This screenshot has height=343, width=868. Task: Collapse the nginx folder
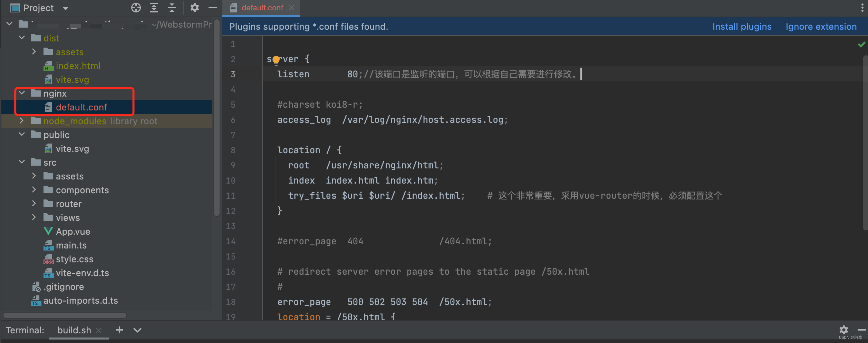[22, 93]
